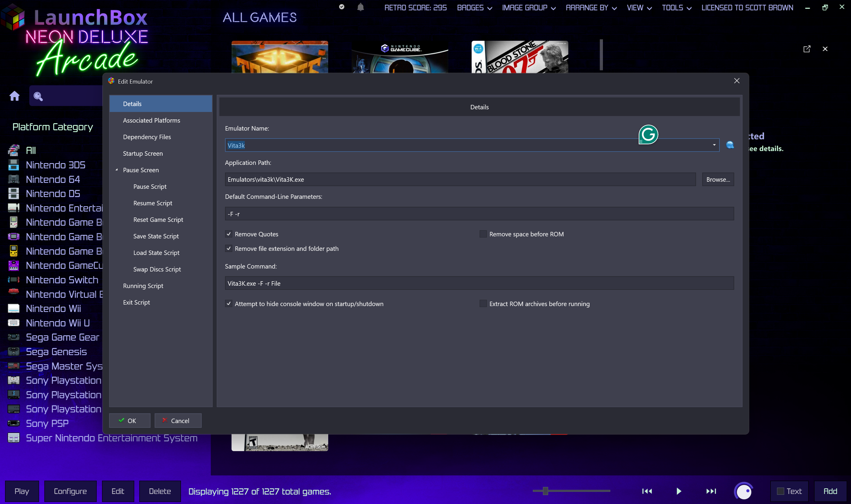Click the Play button at bottom
Image resolution: width=851 pixels, height=504 pixels.
click(22, 491)
